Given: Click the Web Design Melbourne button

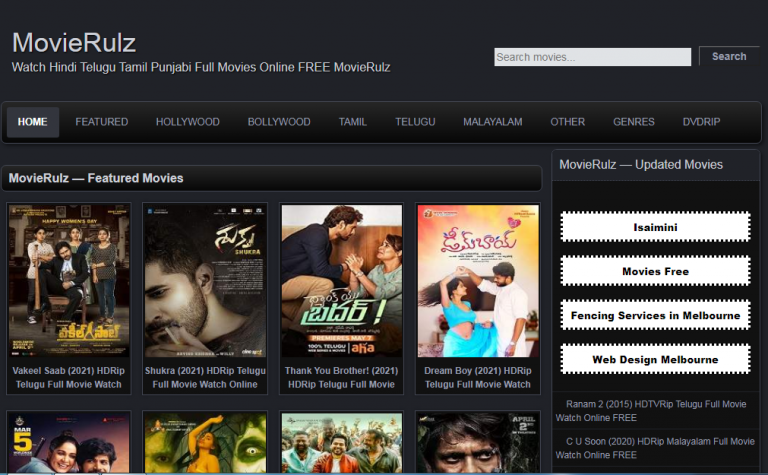Looking at the screenshot, I should (x=655, y=359).
